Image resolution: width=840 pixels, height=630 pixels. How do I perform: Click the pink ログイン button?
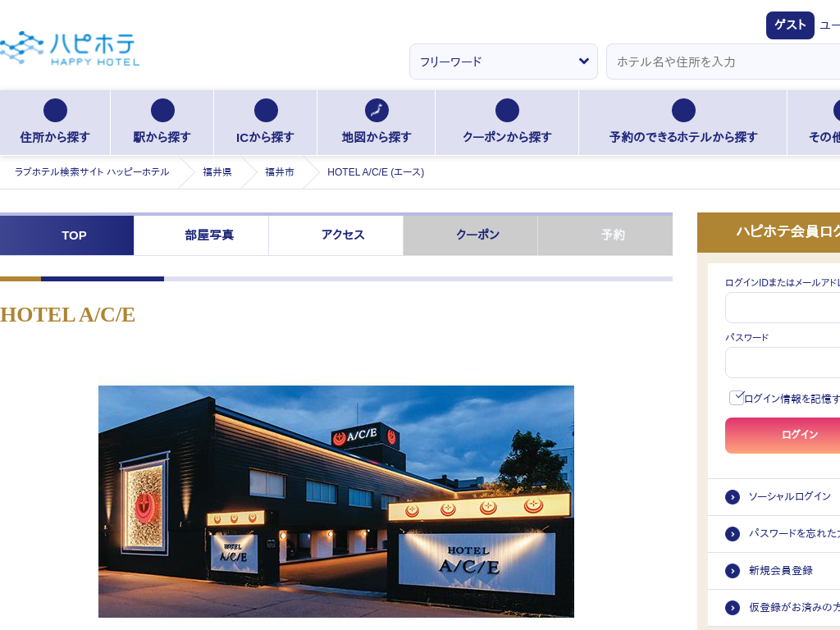[783, 436]
